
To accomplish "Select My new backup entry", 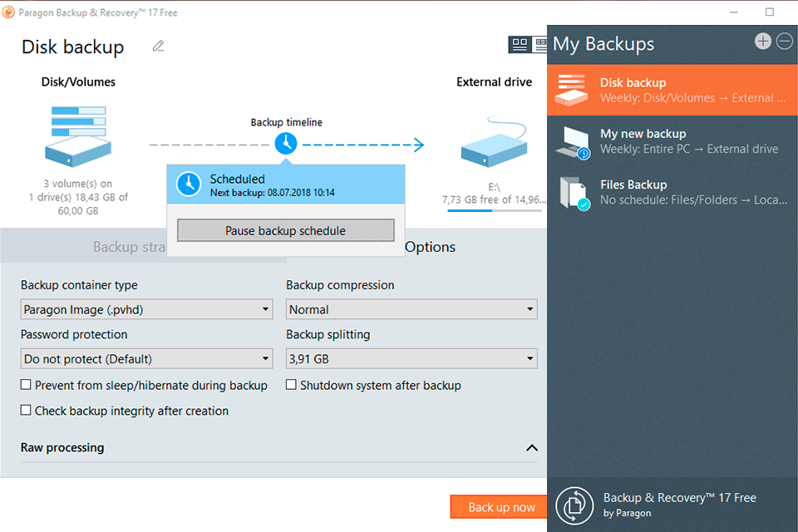I will (672, 141).
